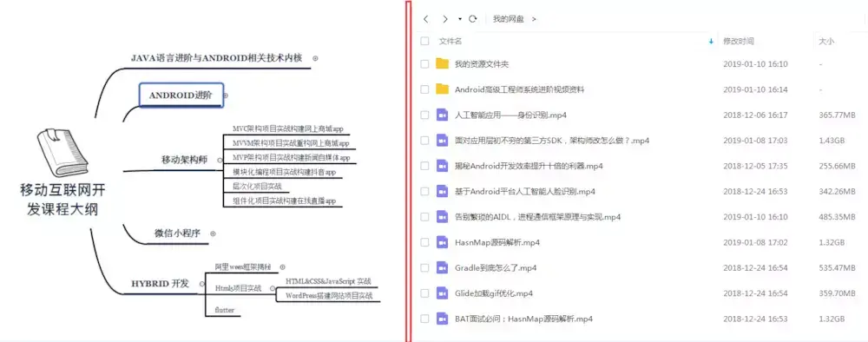Click the video icon of 基于Android平台人工智能人脸识别.mp4
The image size is (868, 342).
442,191
